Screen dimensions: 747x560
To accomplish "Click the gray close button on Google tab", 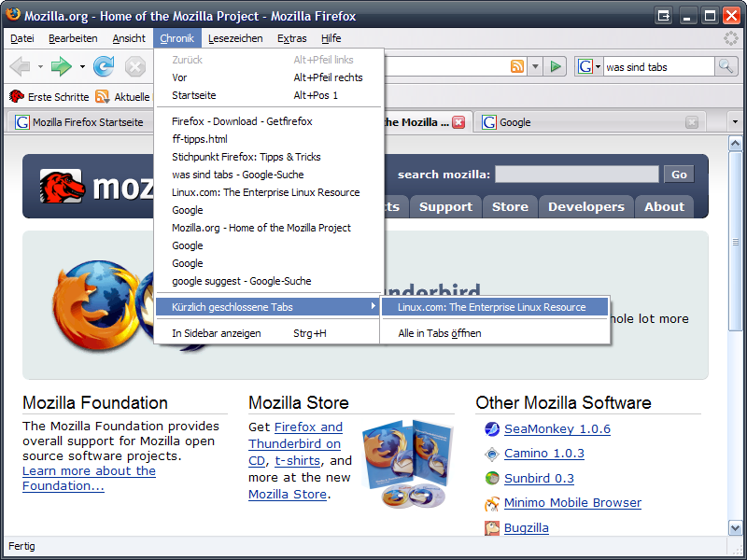I will tap(692, 122).
